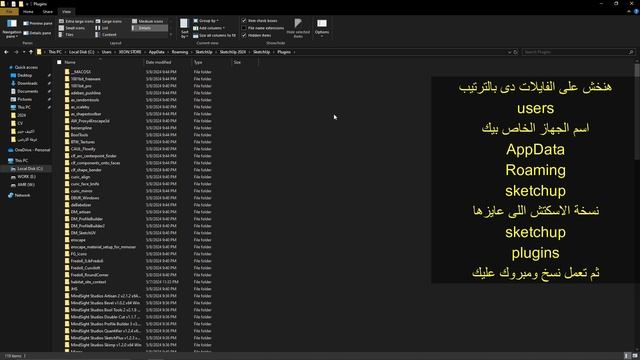Screen dimensions: 640x360
Task: Expand the recent locations dropdown arrow
Action: 24,52
